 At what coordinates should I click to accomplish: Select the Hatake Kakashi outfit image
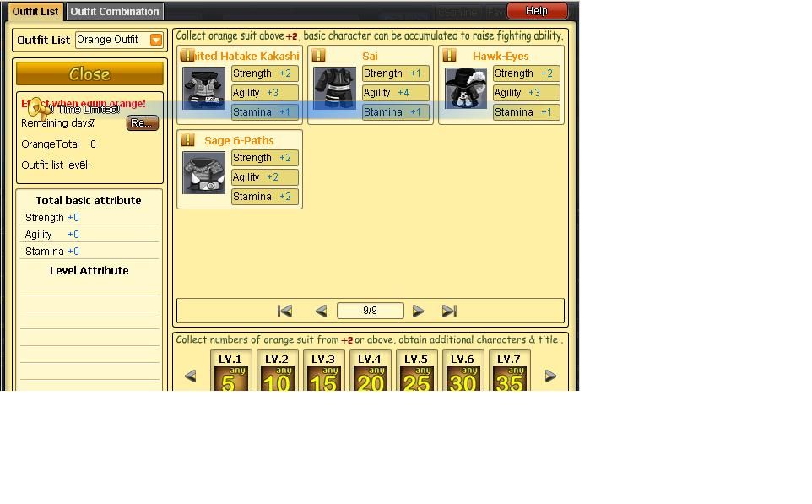(x=204, y=88)
